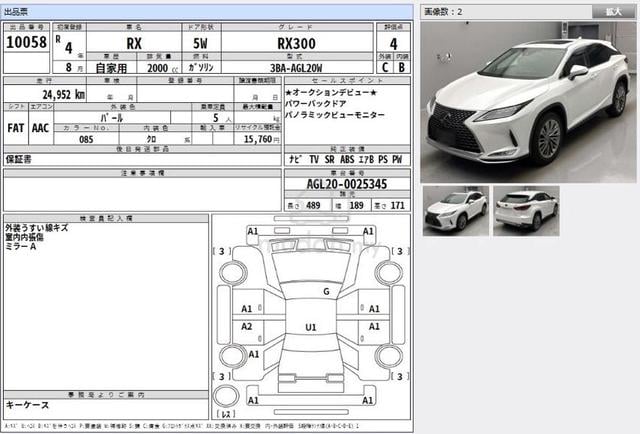Screen dimensions: 640x434
Task: Click the sales point パワーバックドア
Action: click(x=316, y=104)
